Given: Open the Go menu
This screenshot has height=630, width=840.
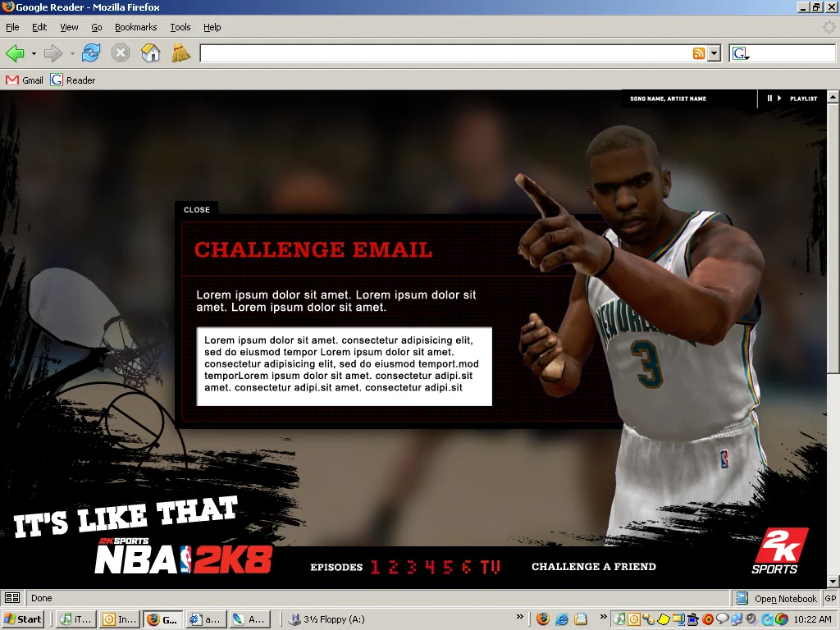Looking at the screenshot, I should pos(97,27).
